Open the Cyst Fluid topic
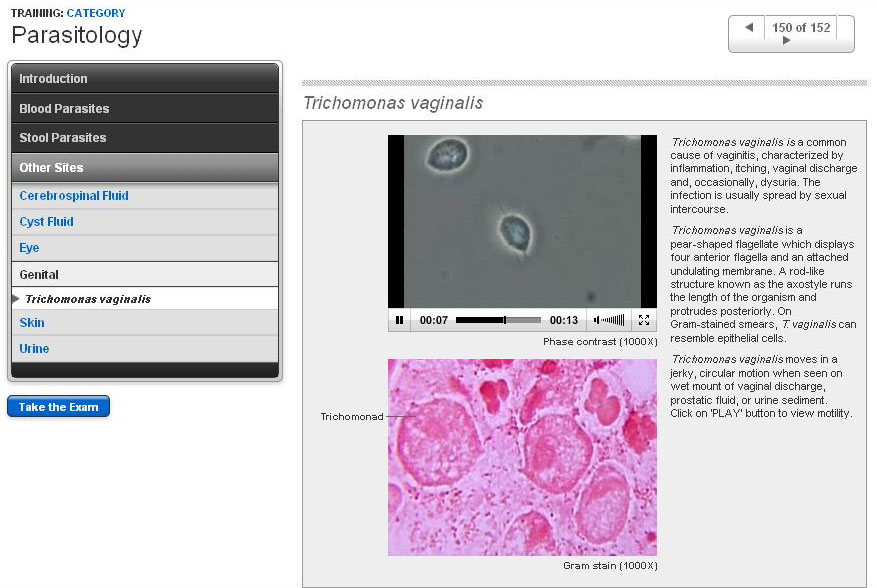877x588 pixels. 47,222
